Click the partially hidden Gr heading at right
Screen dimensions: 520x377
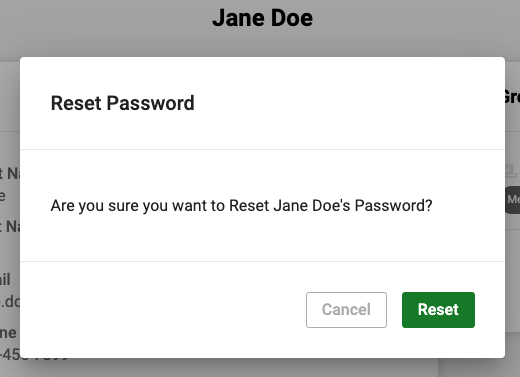click(x=512, y=97)
